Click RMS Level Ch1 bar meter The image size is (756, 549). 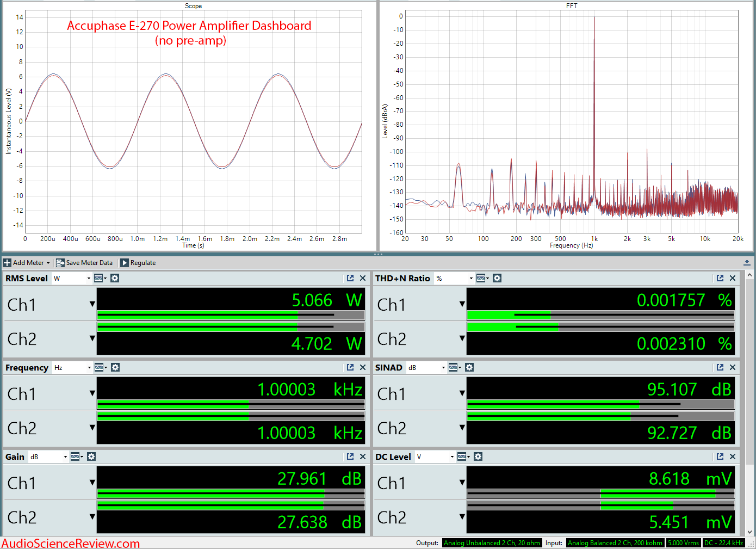tap(231, 315)
